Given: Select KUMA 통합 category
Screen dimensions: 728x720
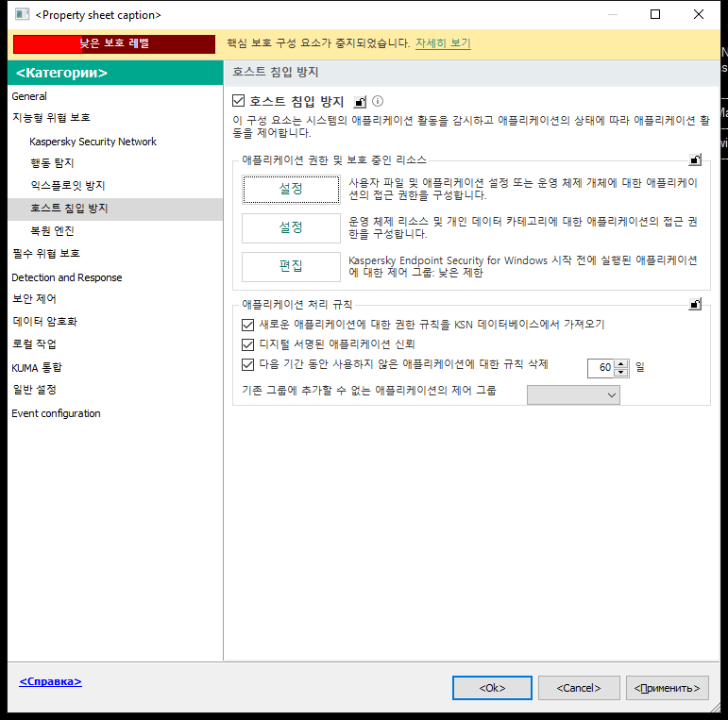Looking at the screenshot, I should click(x=37, y=368).
